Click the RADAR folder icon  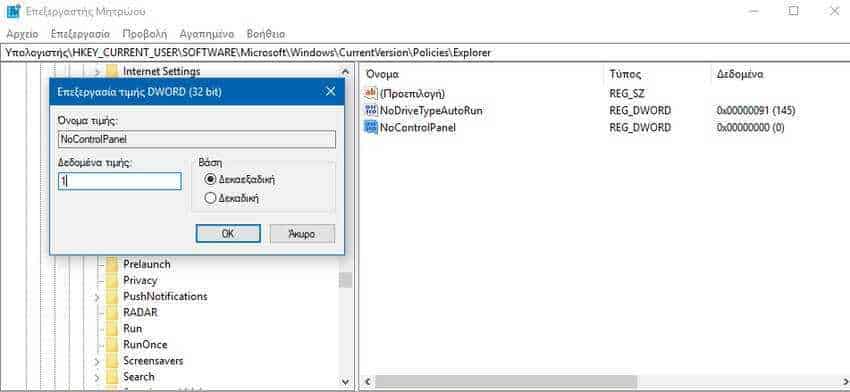pos(112,313)
